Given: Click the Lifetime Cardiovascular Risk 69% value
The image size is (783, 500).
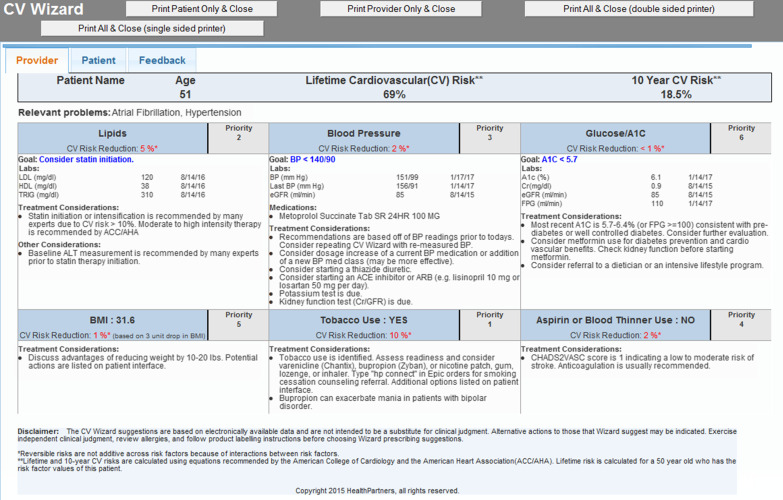Looking at the screenshot, I should pyautogui.click(x=394, y=95).
